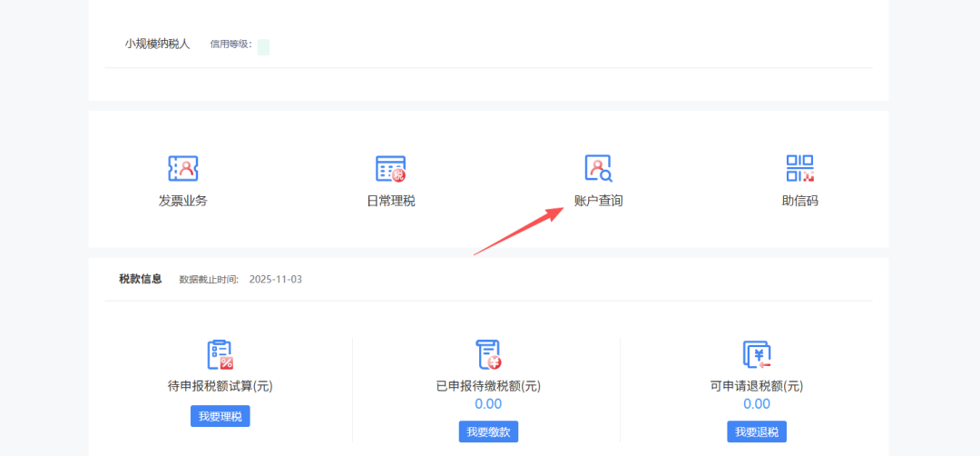Open the 助信码 QR code icon
This screenshot has width=980, height=456.
[799, 168]
